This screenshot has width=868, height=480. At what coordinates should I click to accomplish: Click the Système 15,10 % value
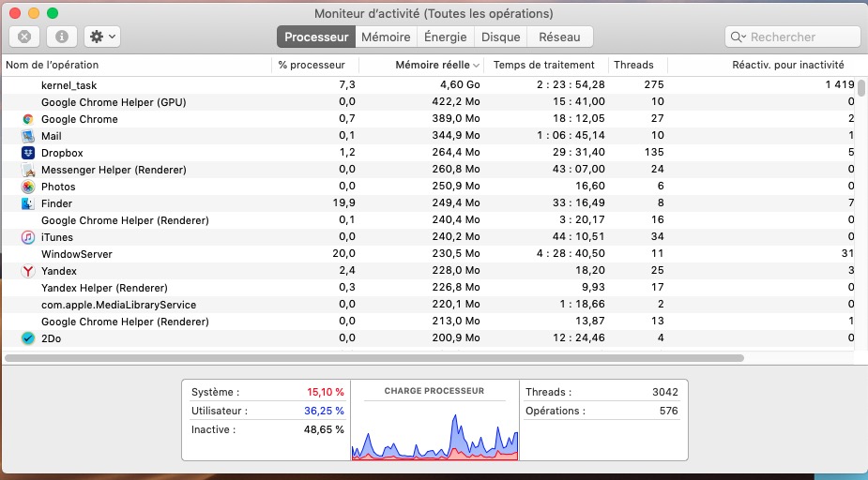[326, 392]
